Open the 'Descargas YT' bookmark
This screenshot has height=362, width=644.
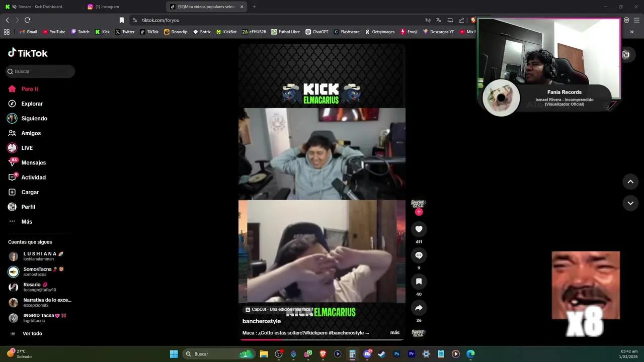tap(438, 32)
